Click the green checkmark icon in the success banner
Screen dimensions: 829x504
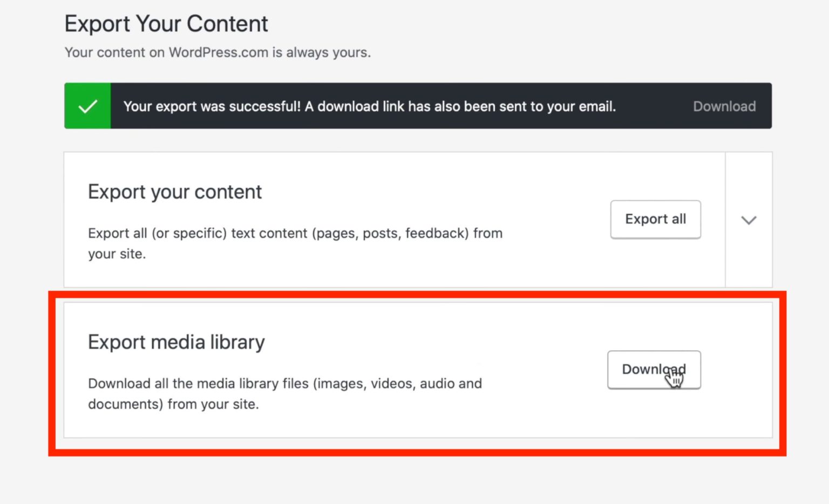tap(87, 106)
